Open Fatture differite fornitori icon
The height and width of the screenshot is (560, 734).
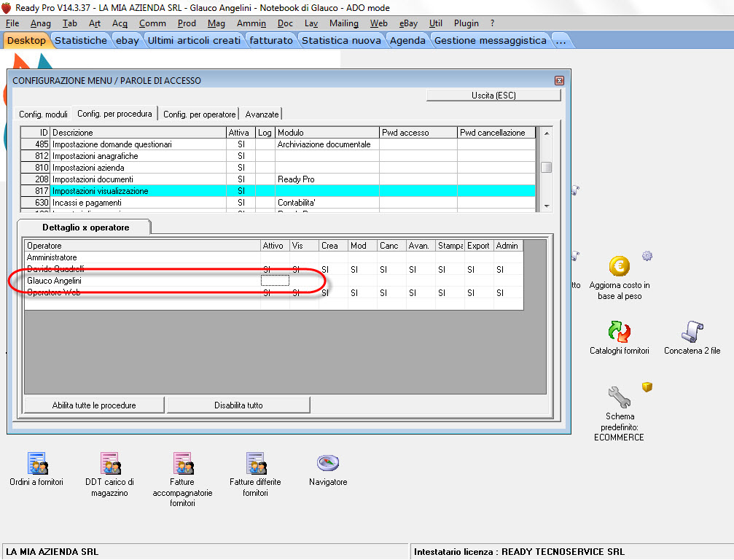click(256, 464)
